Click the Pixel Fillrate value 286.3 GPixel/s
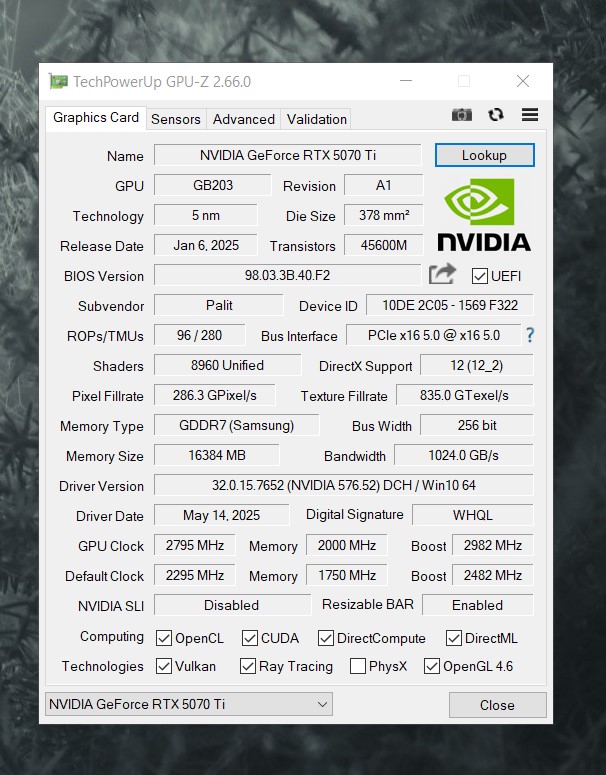606x775 pixels. coord(215,395)
